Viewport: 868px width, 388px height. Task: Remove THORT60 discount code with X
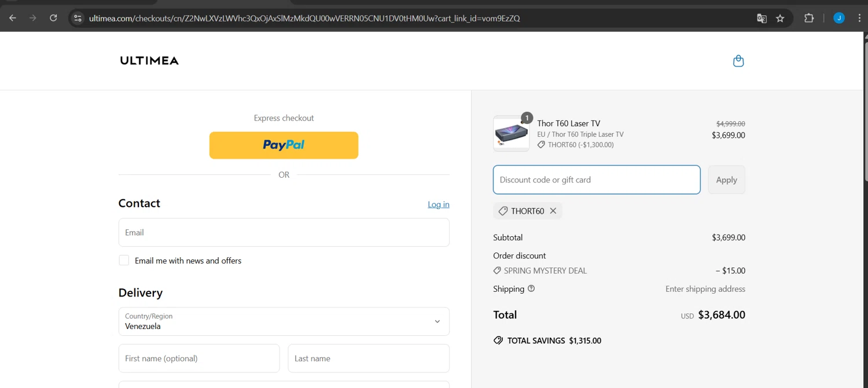pyautogui.click(x=553, y=211)
